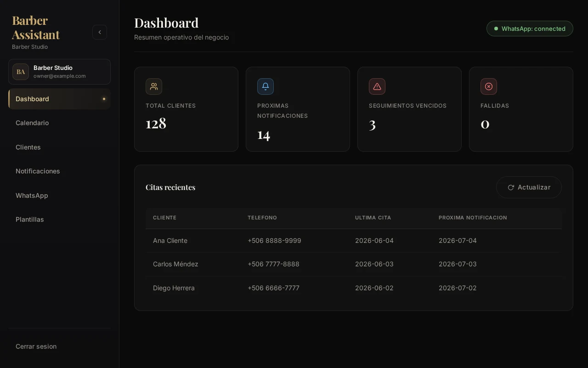This screenshot has height=368, width=588.
Task: Click the 14 upcoming notifications value
Action: click(264, 134)
